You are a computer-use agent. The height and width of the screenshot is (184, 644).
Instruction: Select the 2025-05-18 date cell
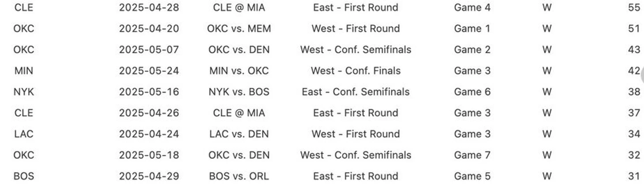tap(149, 155)
